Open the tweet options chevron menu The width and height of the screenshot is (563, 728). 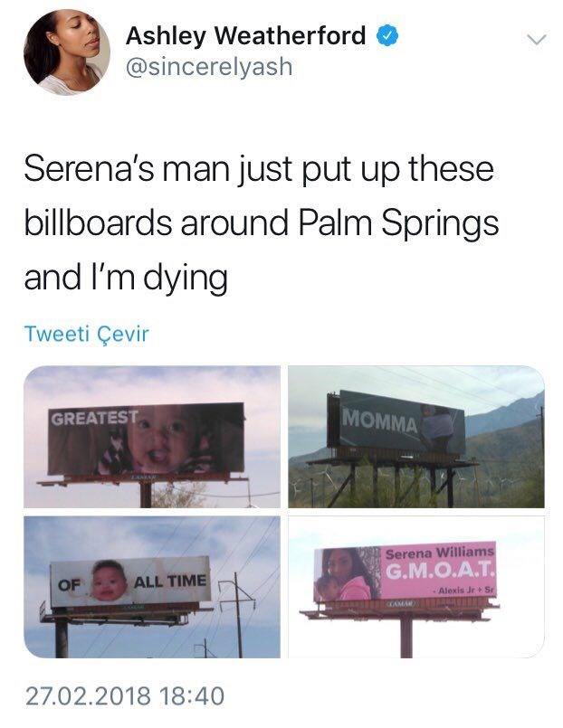(537, 40)
